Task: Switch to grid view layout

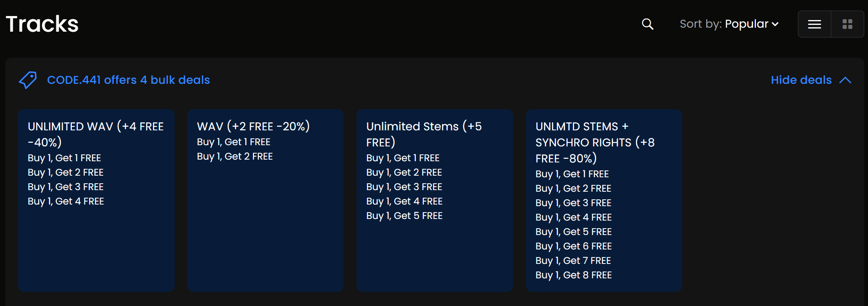Action: 847,24
